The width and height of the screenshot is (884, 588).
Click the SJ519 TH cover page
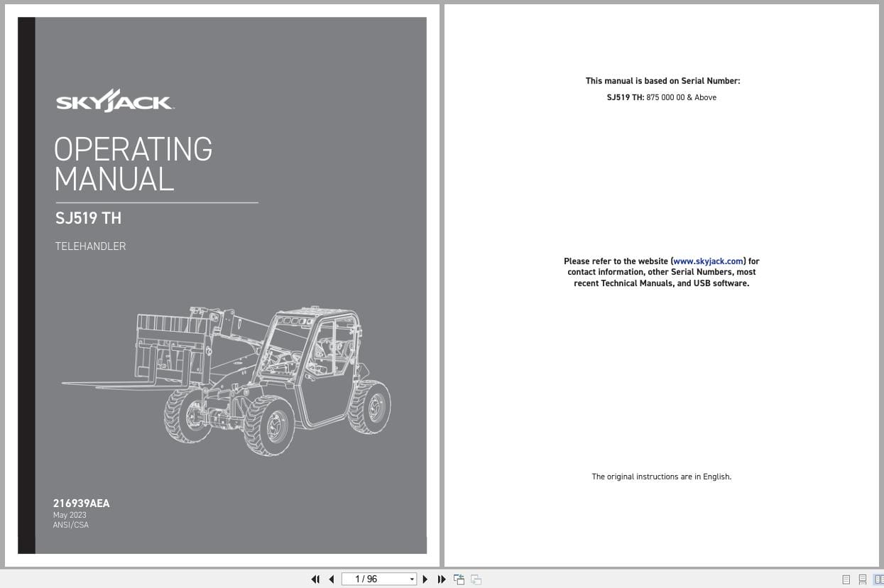[x=222, y=284]
